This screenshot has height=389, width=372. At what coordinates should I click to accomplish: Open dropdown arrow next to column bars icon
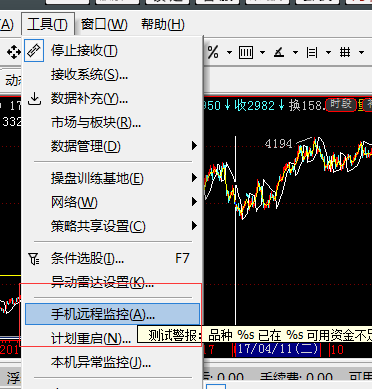(262, 53)
